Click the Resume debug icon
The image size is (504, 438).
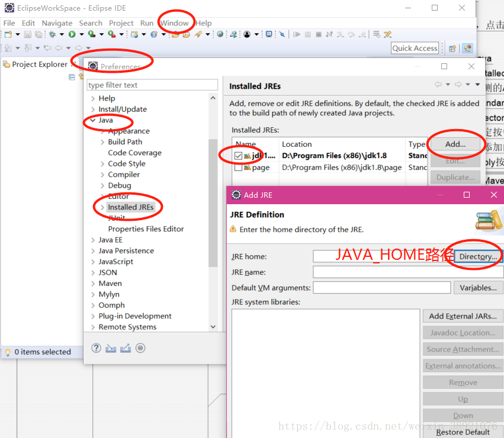coord(297,34)
